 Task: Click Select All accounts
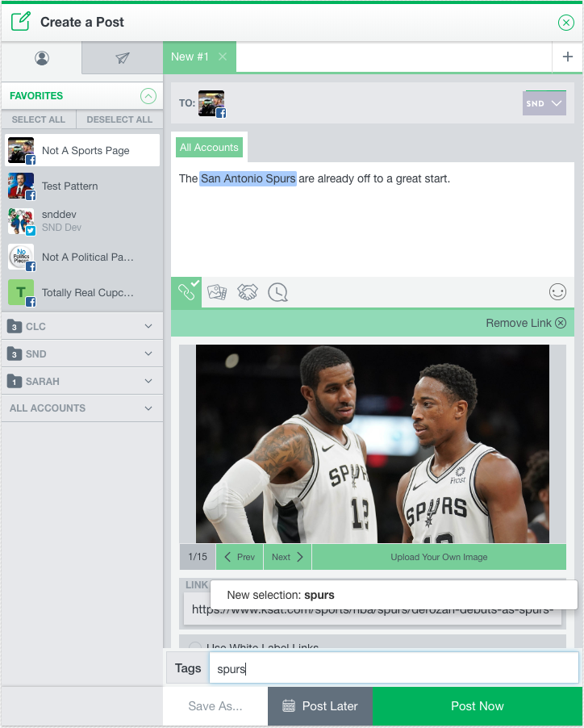[39, 119]
